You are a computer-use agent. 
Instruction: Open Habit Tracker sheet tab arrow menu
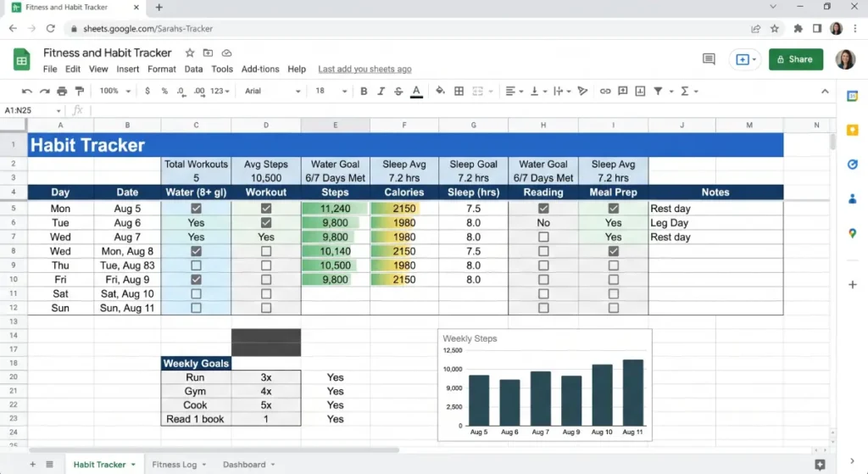(133, 465)
